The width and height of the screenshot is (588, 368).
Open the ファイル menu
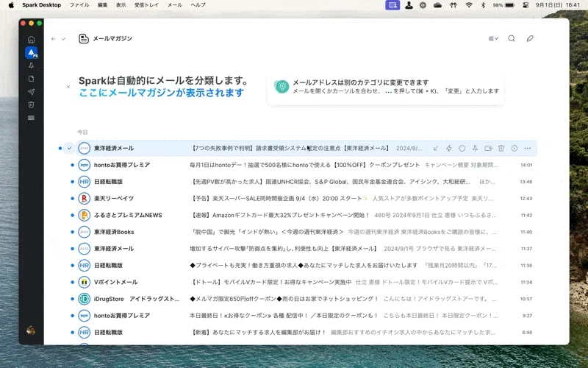pos(79,5)
